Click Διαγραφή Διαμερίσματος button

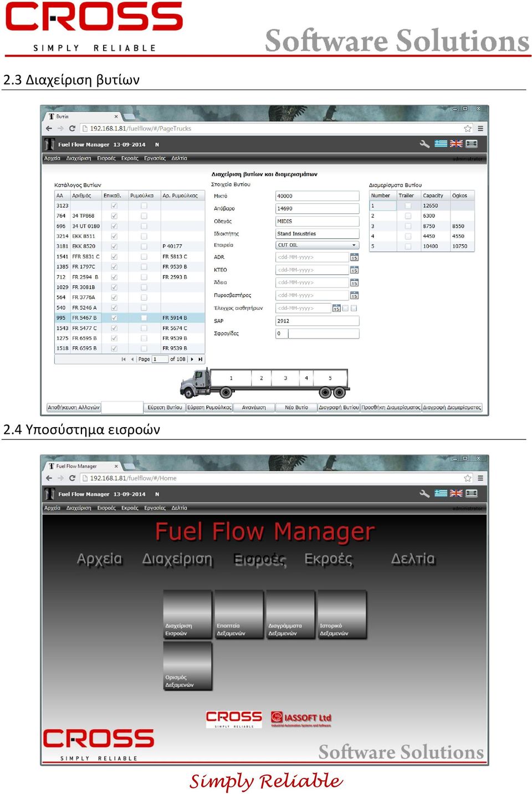[452, 407]
